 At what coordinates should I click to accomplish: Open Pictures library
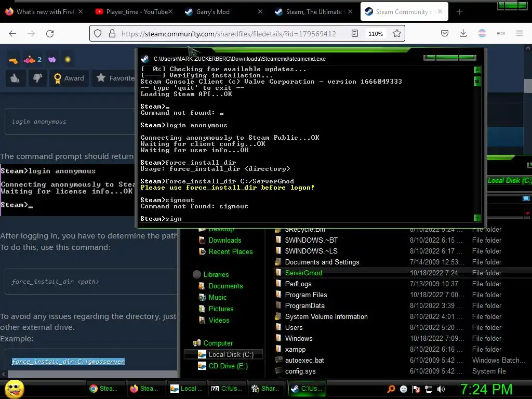221,309
